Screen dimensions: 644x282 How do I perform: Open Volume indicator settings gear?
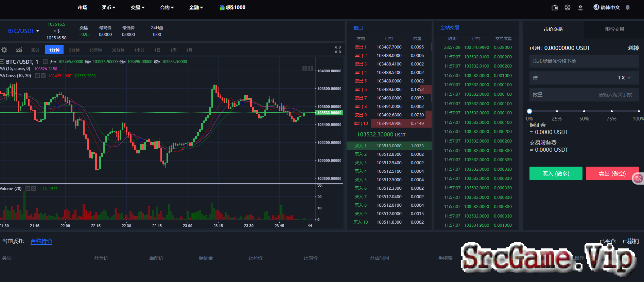click(28, 189)
